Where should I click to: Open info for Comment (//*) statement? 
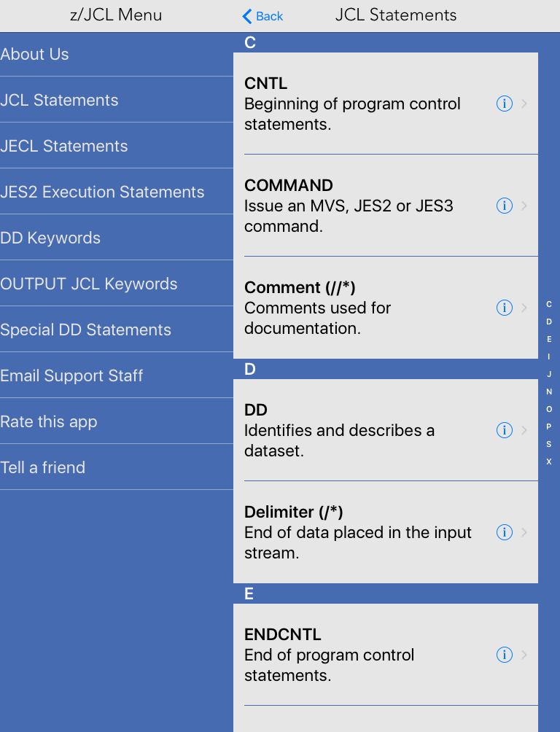click(x=504, y=308)
